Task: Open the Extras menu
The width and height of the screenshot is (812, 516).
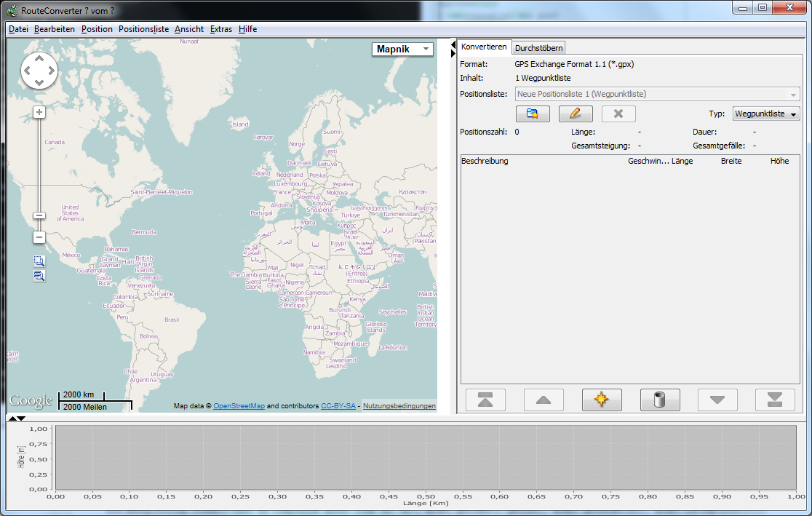Action: tap(220, 29)
